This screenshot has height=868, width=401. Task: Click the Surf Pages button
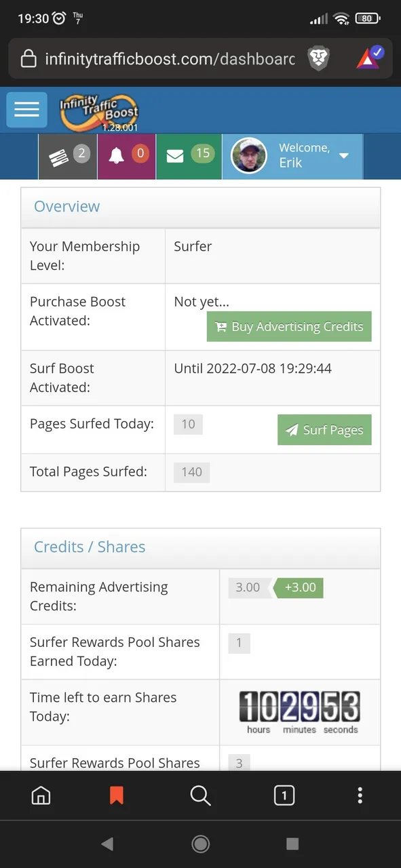324,430
